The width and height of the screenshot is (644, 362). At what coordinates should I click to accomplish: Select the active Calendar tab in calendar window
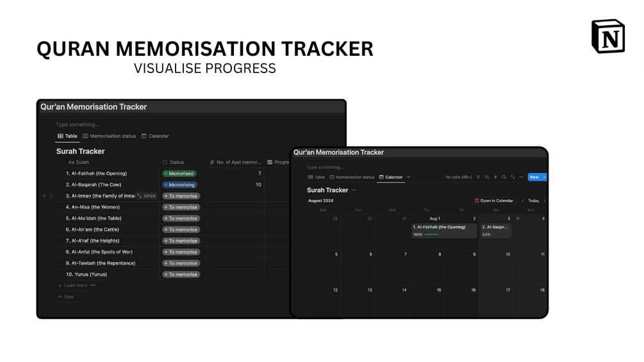point(391,177)
